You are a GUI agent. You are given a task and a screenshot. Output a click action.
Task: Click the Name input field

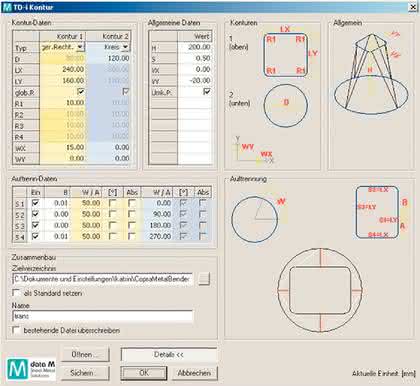[x=102, y=316]
